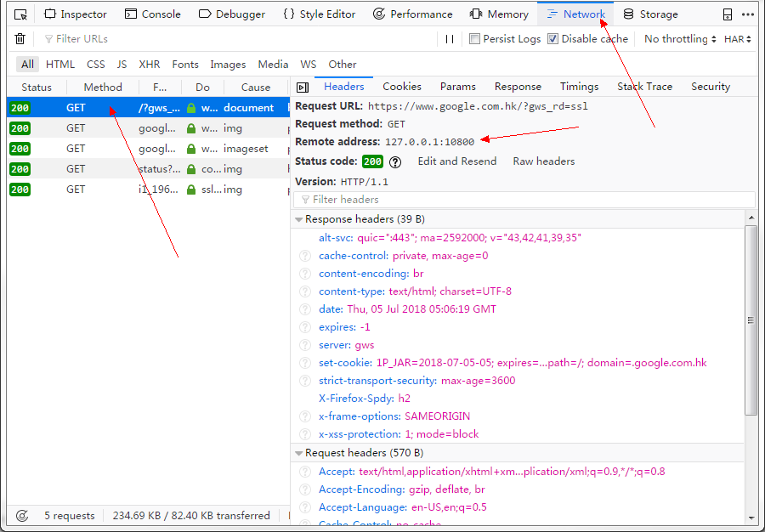Collapse the Request headers section
This screenshot has width=765, height=532.
299,452
